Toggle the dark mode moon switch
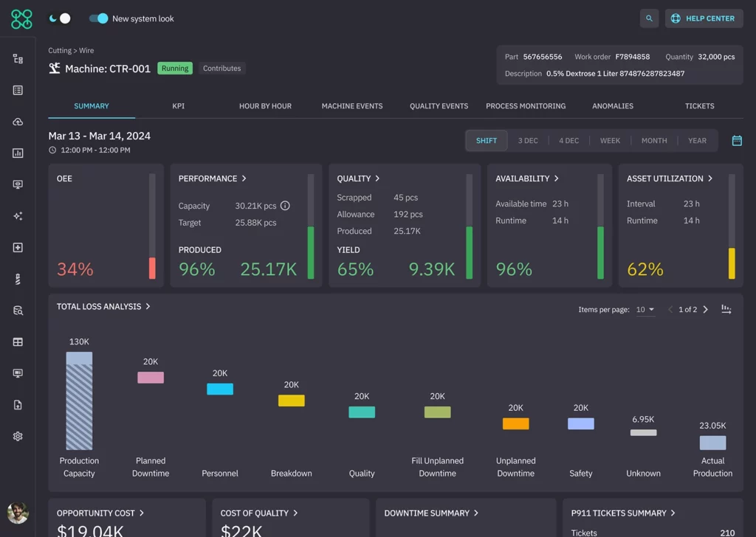The image size is (756, 537). click(59, 18)
